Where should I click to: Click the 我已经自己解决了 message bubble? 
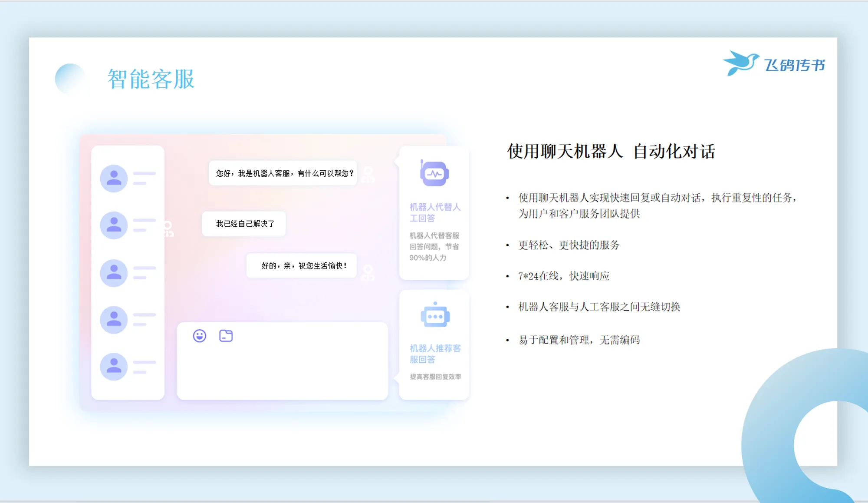coord(244,224)
